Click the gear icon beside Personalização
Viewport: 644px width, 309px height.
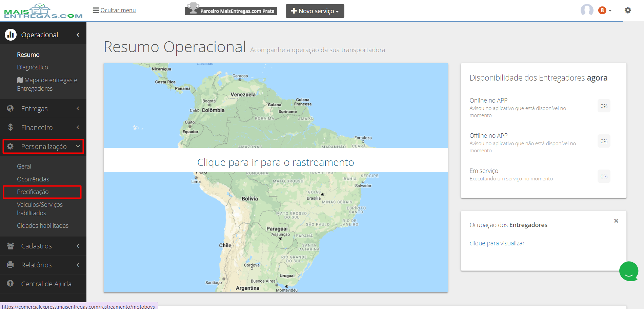pos(11,146)
